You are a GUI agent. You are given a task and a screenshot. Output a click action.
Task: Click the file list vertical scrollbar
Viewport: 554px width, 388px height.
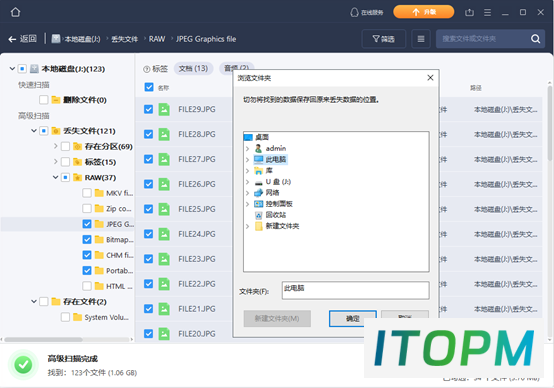click(x=550, y=124)
